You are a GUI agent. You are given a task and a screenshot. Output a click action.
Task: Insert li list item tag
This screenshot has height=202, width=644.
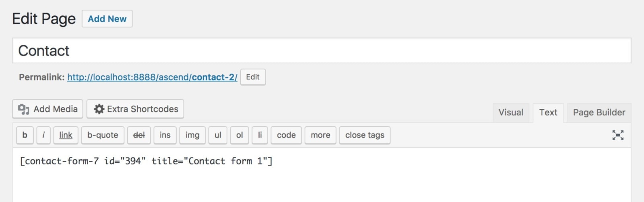(x=260, y=135)
